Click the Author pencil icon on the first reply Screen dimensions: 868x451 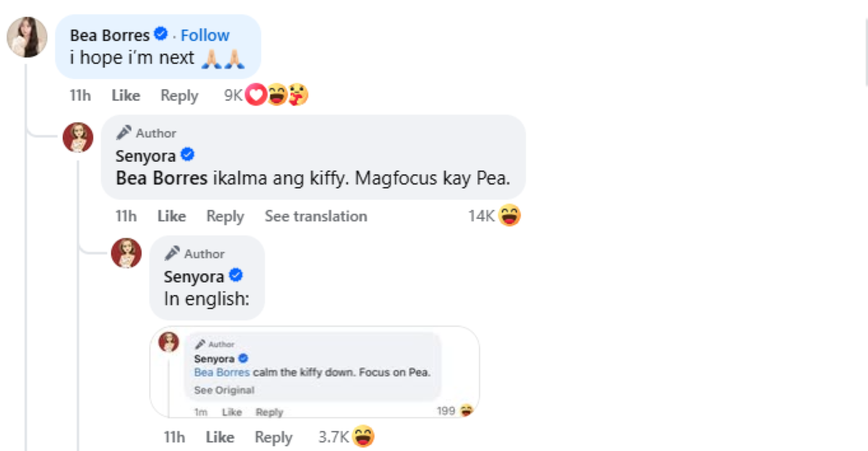124,132
